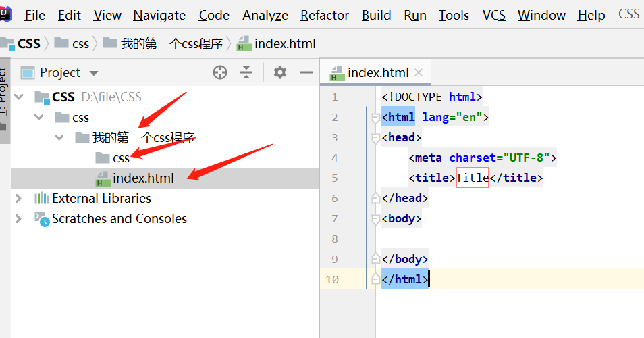Toggle the vertical Project tool window tab
This screenshot has width=644, height=338.
click(x=5, y=101)
